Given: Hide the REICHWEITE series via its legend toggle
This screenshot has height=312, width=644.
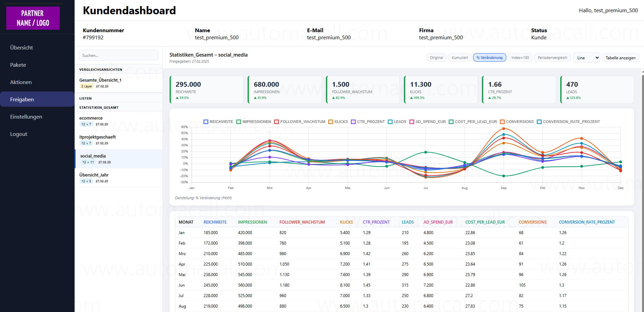Looking at the screenshot, I should click(206, 121).
